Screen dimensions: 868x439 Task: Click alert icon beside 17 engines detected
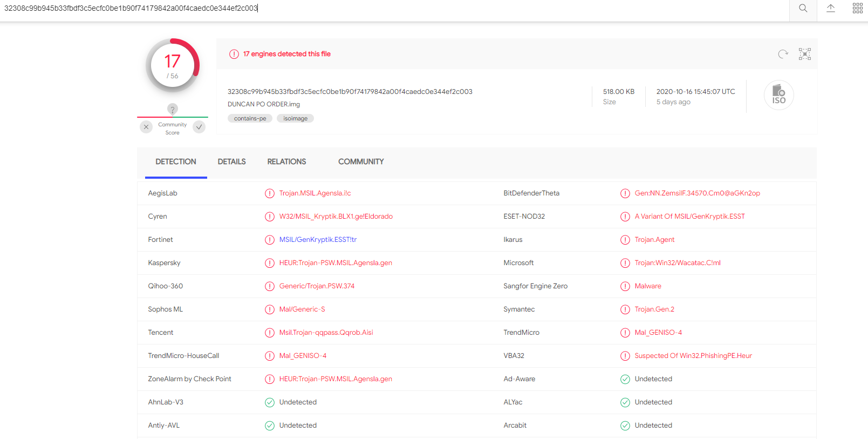click(x=234, y=54)
